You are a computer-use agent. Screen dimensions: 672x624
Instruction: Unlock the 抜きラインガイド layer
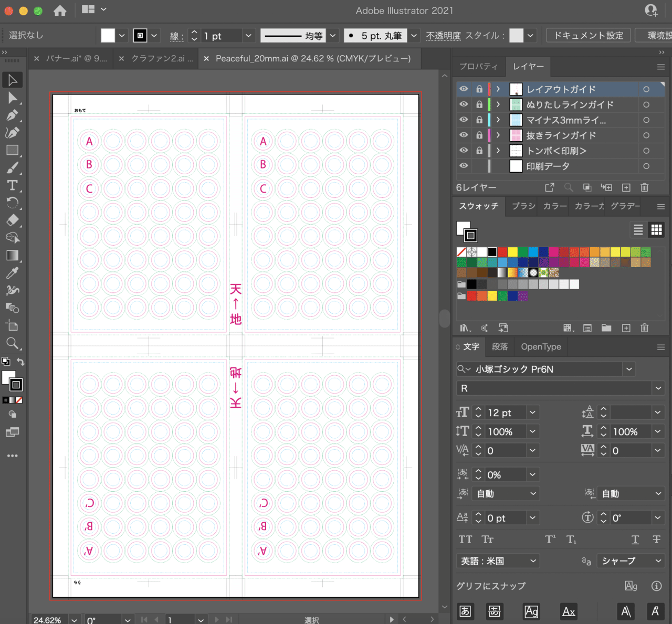[x=479, y=135]
